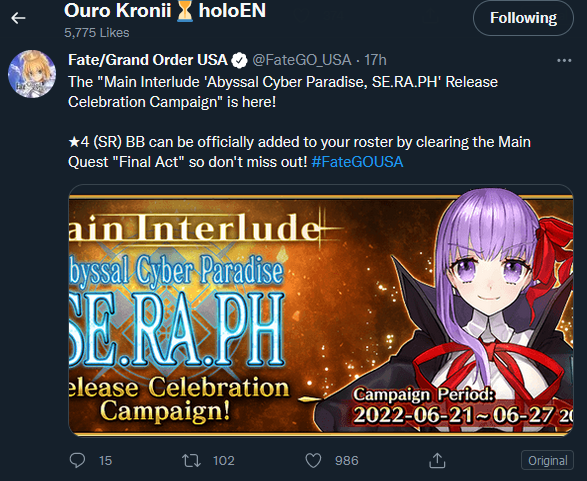The width and height of the screenshot is (587, 481).
Task: Open the Fate/Grand Order USA display name
Action: pyautogui.click(x=147, y=60)
